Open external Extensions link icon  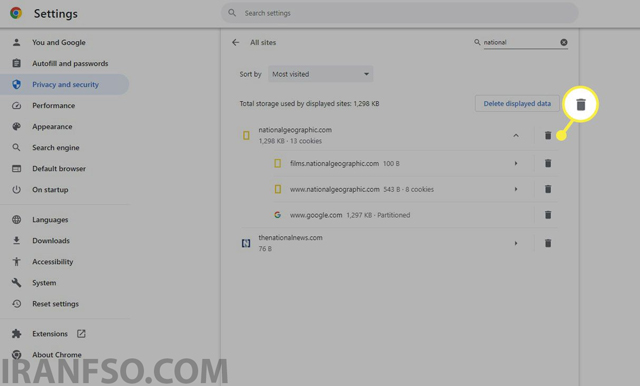[x=81, y=334]
